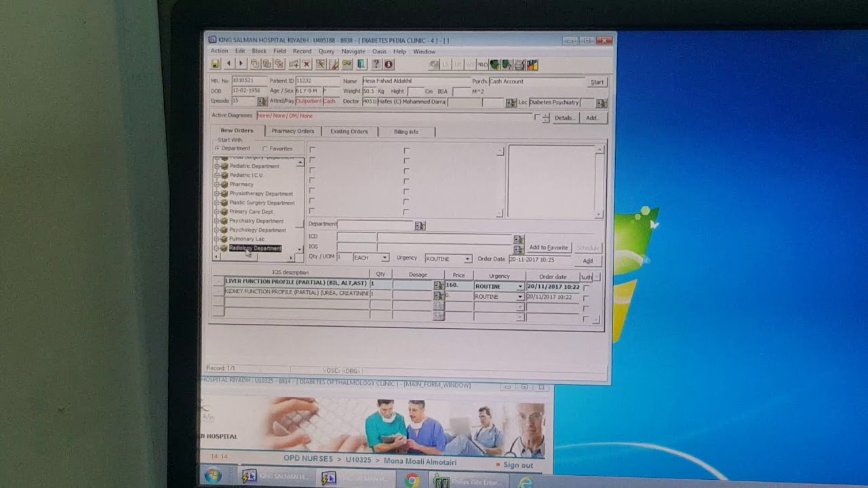Screen dimensions: 868x488
Task: Click the red round info icon
Action: (x=389, y=64)
